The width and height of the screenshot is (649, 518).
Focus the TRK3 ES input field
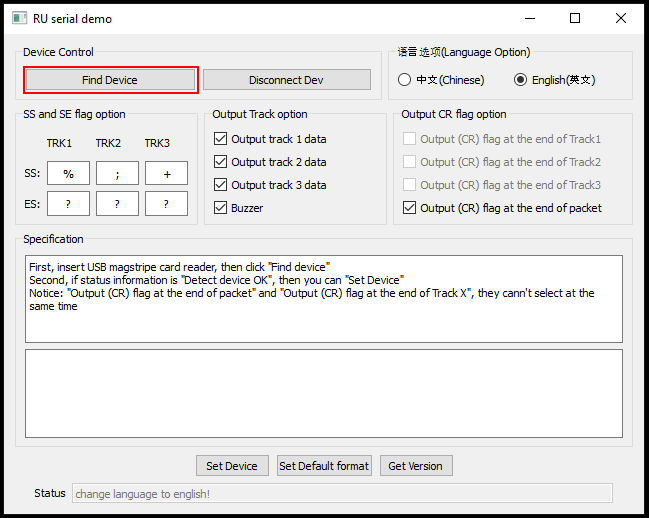click(x=166, y=204)
